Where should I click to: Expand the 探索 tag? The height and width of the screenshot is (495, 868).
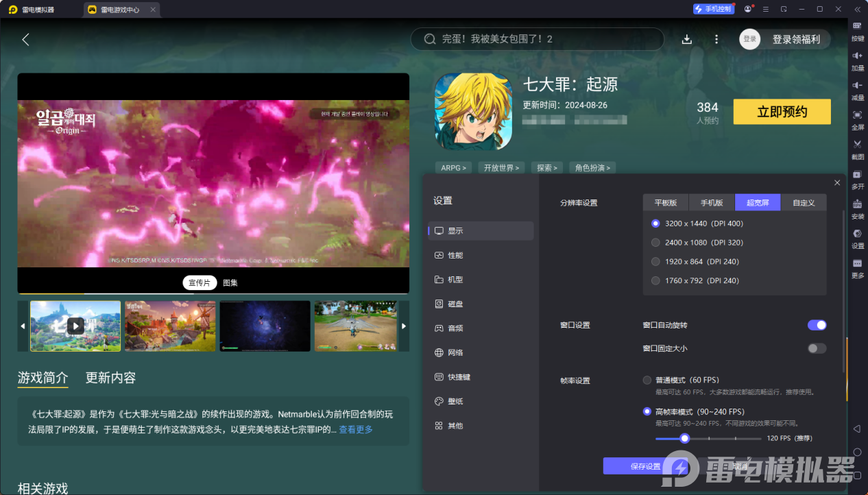547,167
